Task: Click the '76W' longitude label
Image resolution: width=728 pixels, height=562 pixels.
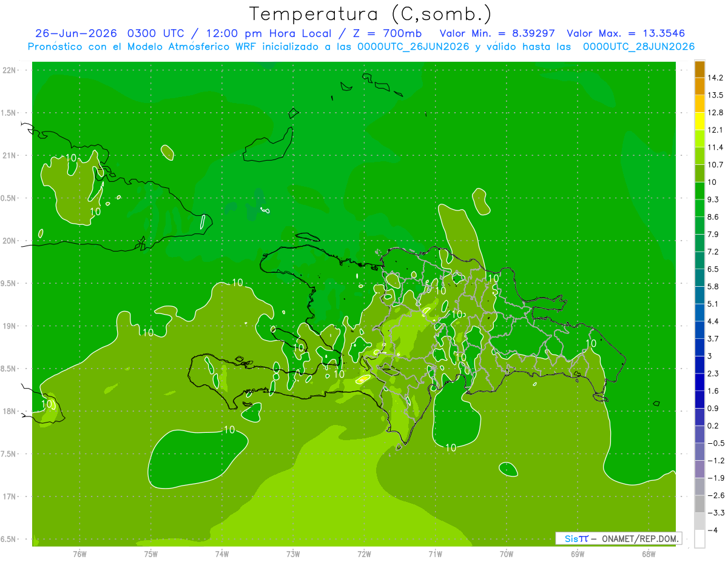Action: 79,554
